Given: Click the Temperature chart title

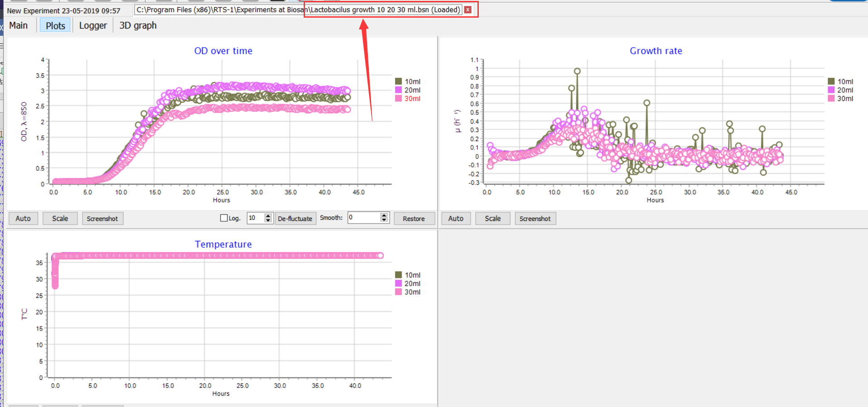Looking at the screenshot, I should tap(223, 244).
